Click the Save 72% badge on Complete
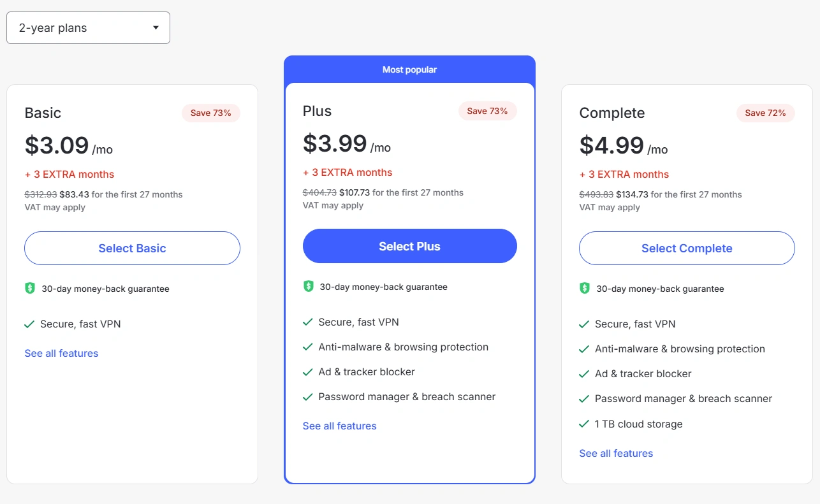 pyautogui.click(x=765, y=113)
